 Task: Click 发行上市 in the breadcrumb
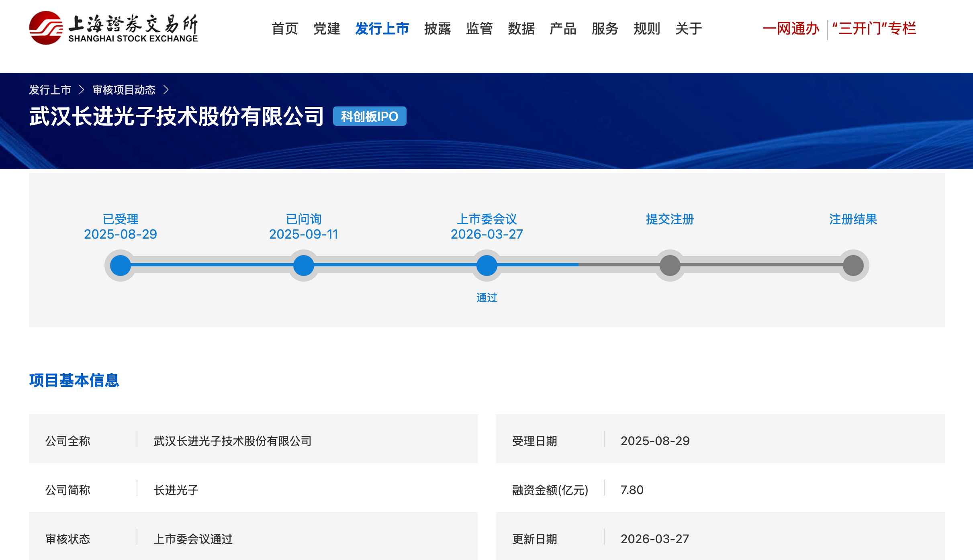click(x=50, y=90)
